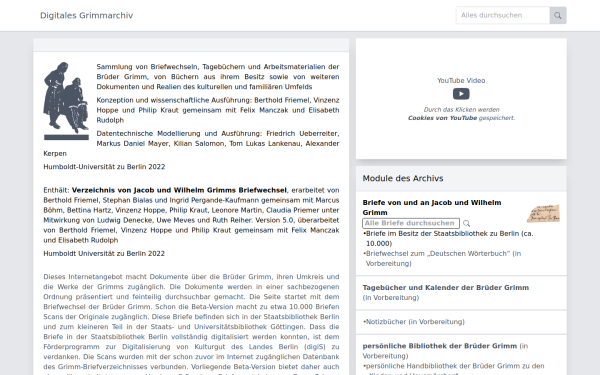This screenshot has height=375, width=600.
Task: Select 'Notizbücher (in Vorbereitung)' entry
Action: coord(415,322)
